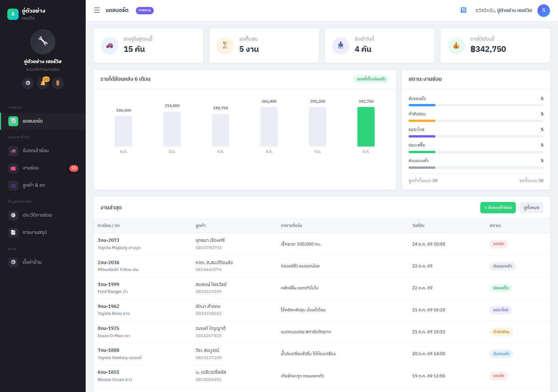Open แดชบอร์ด in the sidebar
Screen dimensions: 558x392
click(43, 121)
